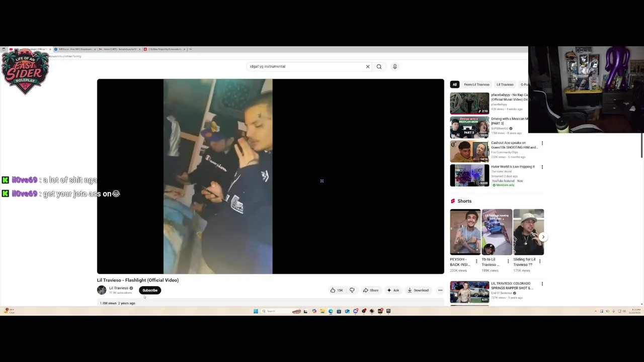644x362 pixels.
Task: Open options for 'PEYSOH - BACK INSI' short
Action: click(x=476, y=261)
